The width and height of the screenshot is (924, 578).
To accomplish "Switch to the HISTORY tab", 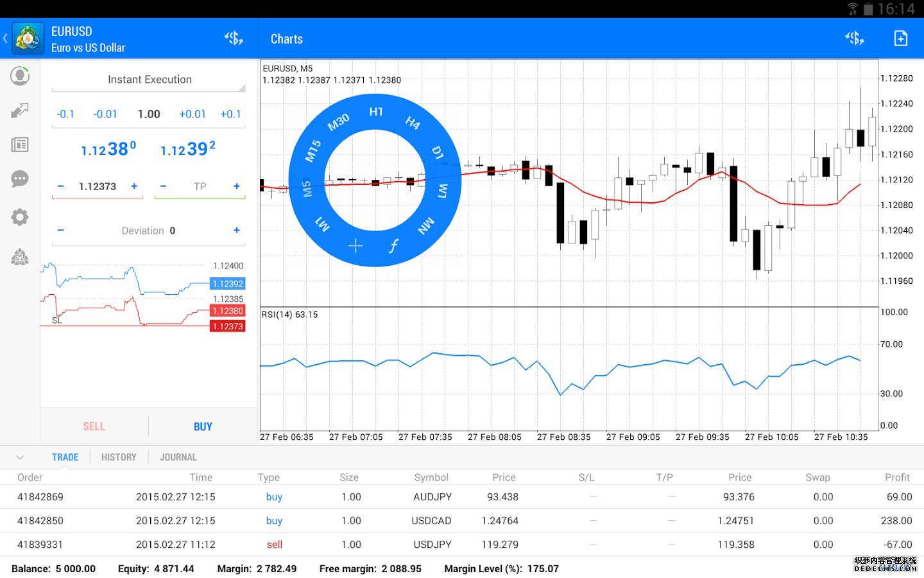I will (x=119, y=457).
